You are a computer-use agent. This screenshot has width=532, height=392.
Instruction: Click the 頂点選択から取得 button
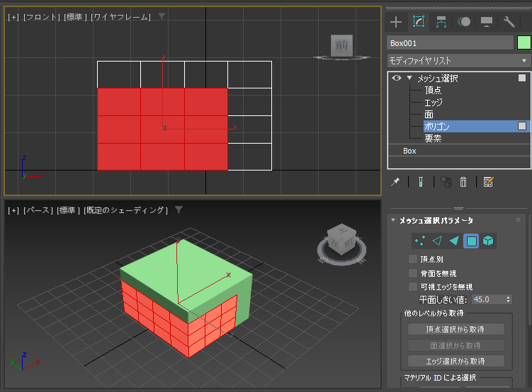click(x=456, y=329)
